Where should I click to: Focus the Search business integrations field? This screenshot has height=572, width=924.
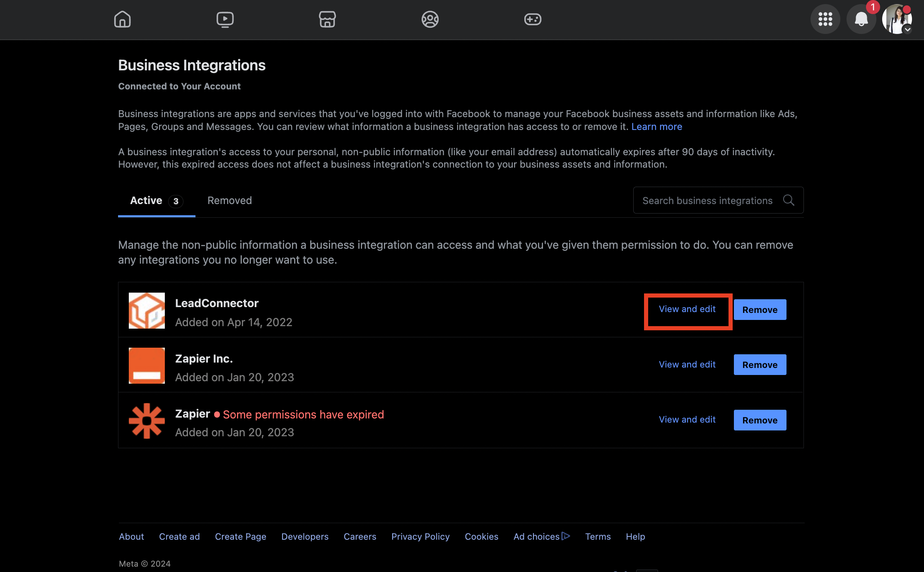coord(718,200)
